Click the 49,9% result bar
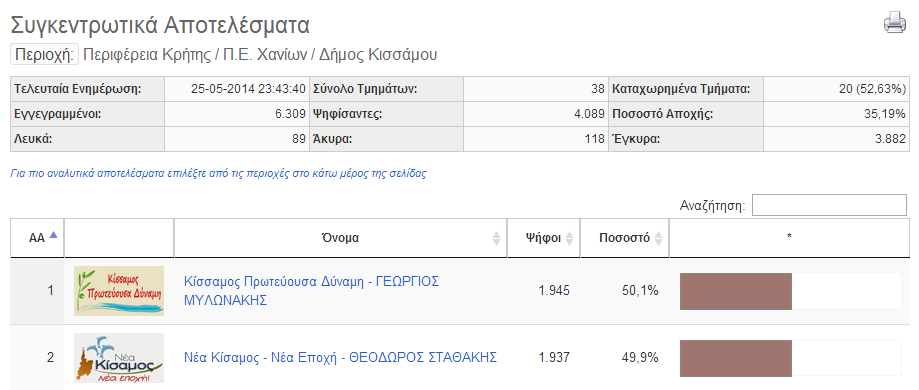Viewport: 919px width, 390px height. click(x=736, y=358)
